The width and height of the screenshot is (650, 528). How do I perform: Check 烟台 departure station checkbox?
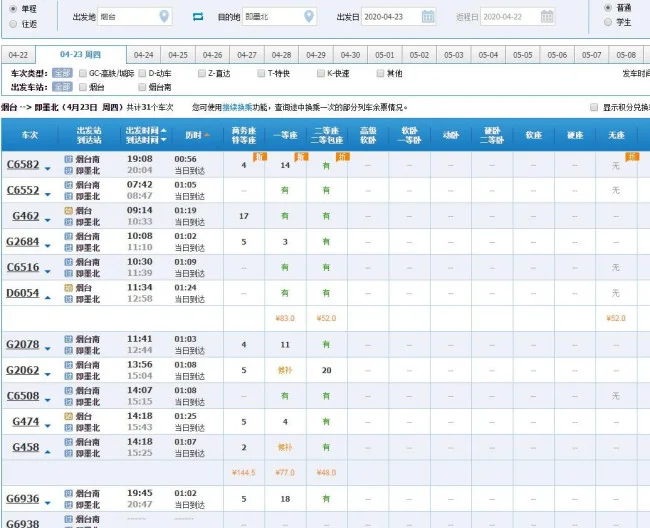[x=83, y=87]
